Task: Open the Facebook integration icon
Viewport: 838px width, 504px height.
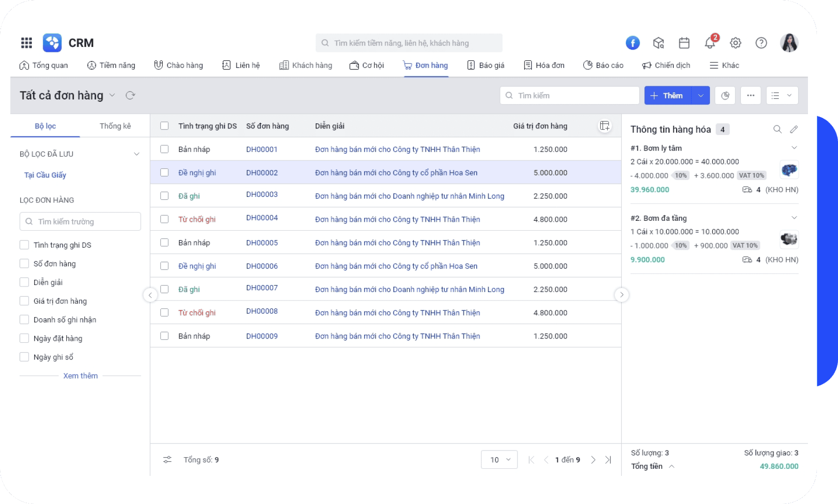Action: click(632, 43)
